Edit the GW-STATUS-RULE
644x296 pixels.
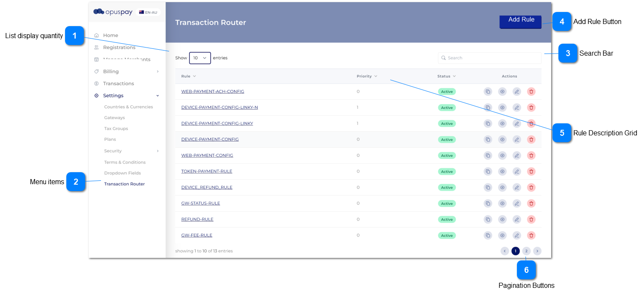pos(516,203)
